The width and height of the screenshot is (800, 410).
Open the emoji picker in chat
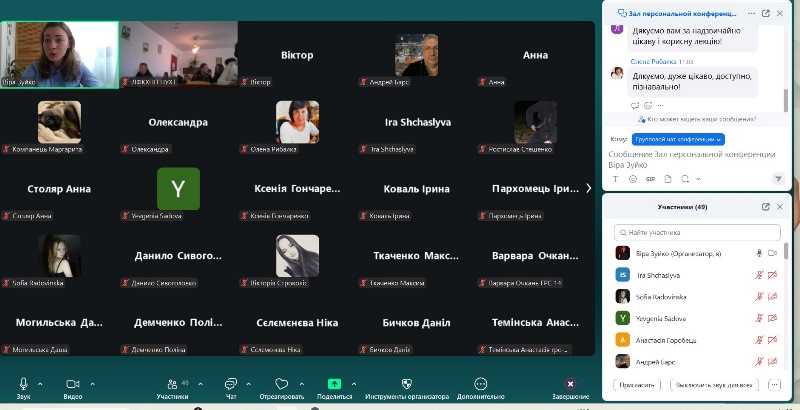(x=633, y=178)
